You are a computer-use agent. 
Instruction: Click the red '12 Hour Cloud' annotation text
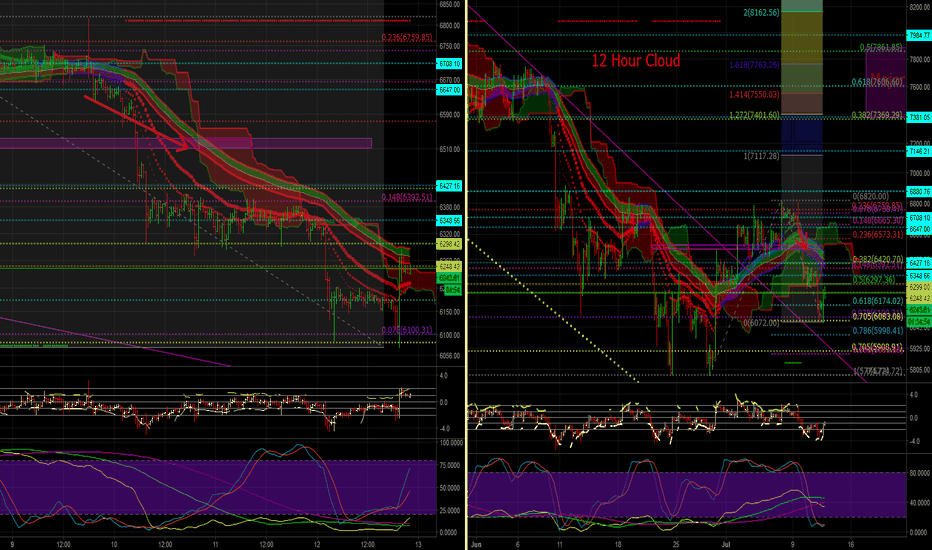[636, 61]
